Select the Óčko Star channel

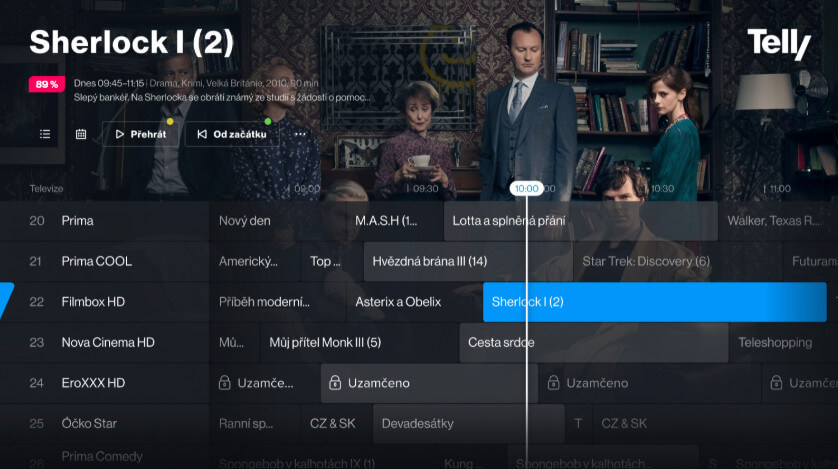(104, 424)
